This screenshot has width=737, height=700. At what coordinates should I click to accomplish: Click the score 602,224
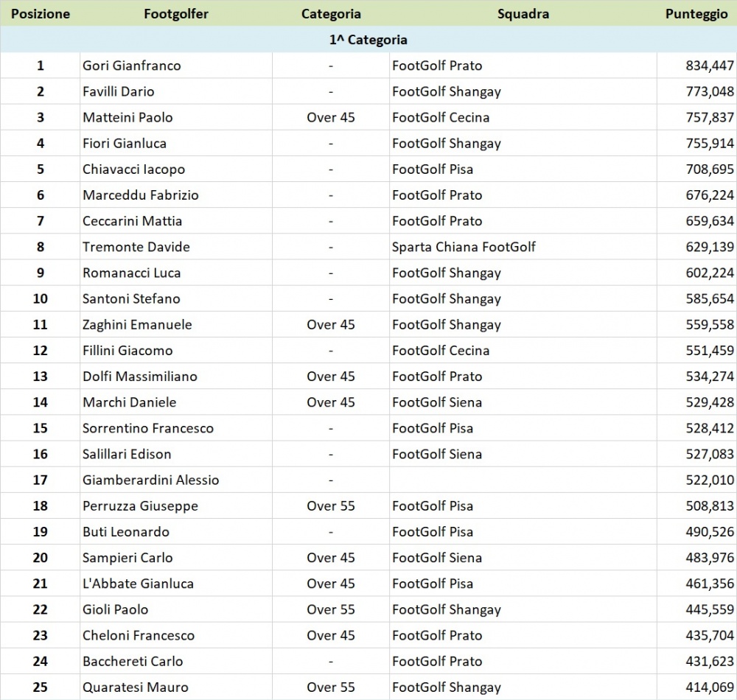tap(710, 273)
